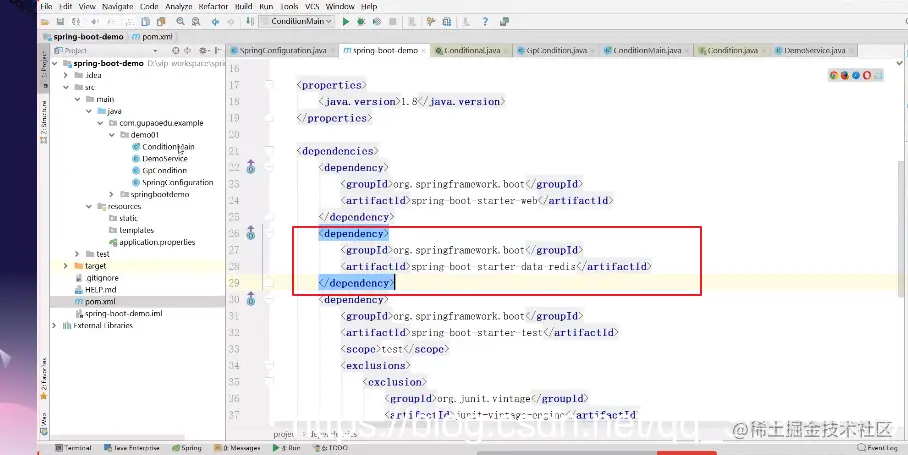Click the Find magnifier toolbar icon
The image size is (908, 455).
[181, 21]
